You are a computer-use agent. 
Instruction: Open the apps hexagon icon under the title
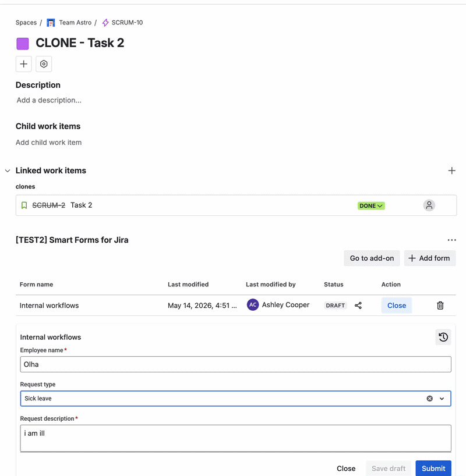pyautogui.click(x=44, y=64)
